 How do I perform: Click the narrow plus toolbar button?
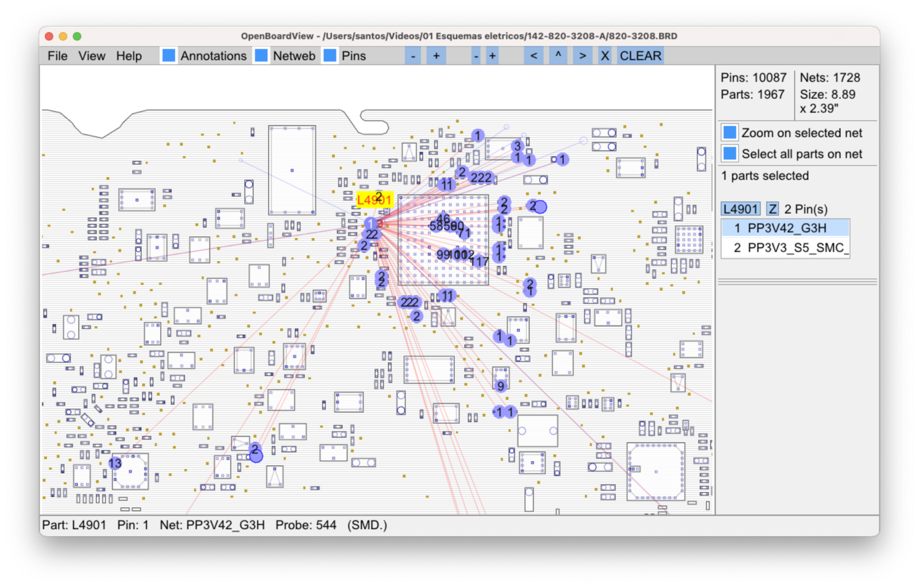492,56
